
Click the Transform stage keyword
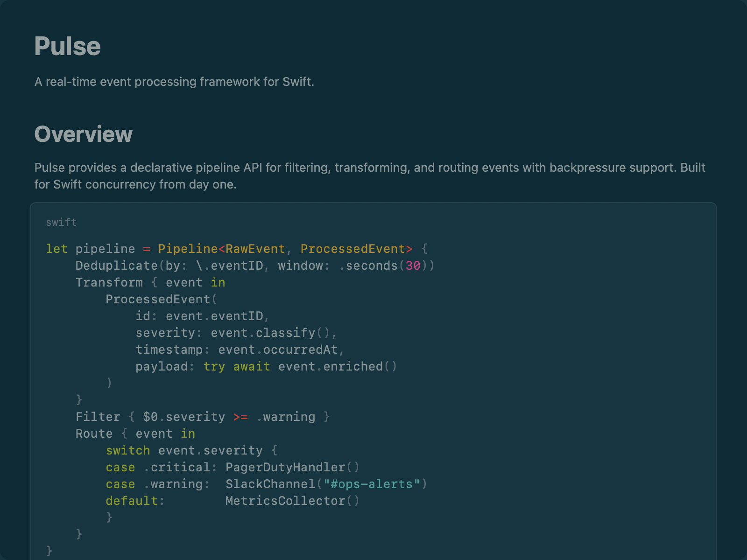110,282
